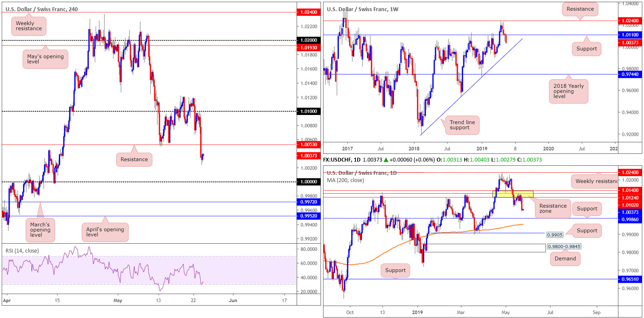Select the yellow resistance zone rectangle

click(513, 194)
